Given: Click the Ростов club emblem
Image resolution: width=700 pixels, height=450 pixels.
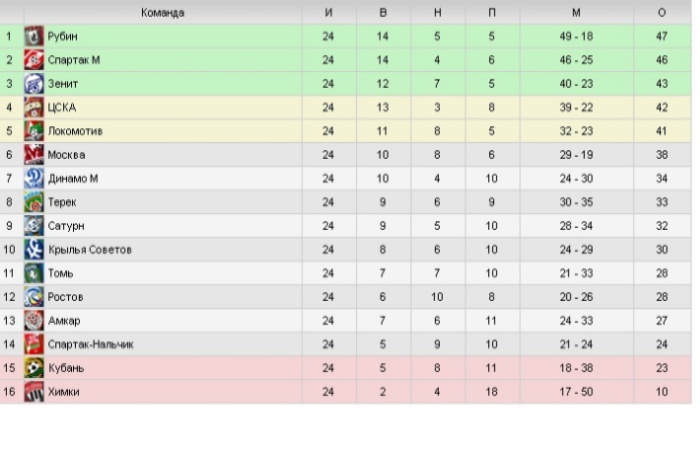Looking at the screenshot, I should pyautogui.click(x=34, y=297).
